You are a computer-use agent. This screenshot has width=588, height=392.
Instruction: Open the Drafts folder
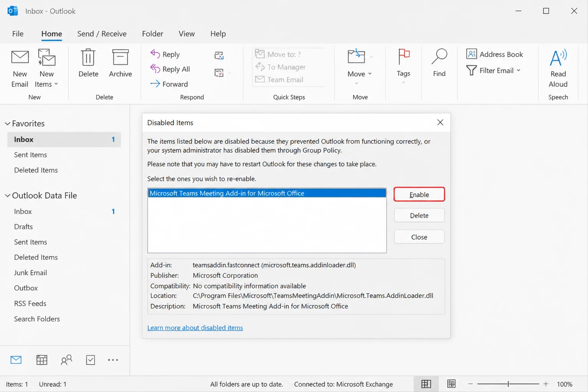point(23,227)
